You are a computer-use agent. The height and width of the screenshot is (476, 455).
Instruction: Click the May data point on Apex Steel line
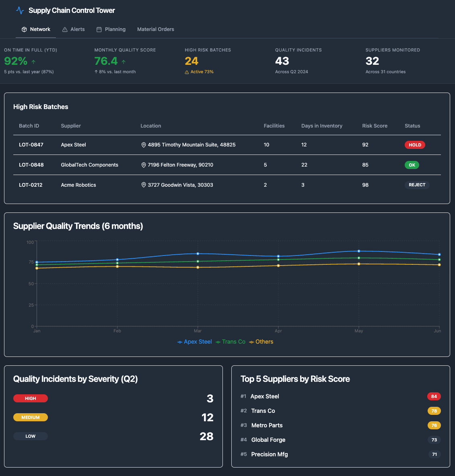[359, 251]
